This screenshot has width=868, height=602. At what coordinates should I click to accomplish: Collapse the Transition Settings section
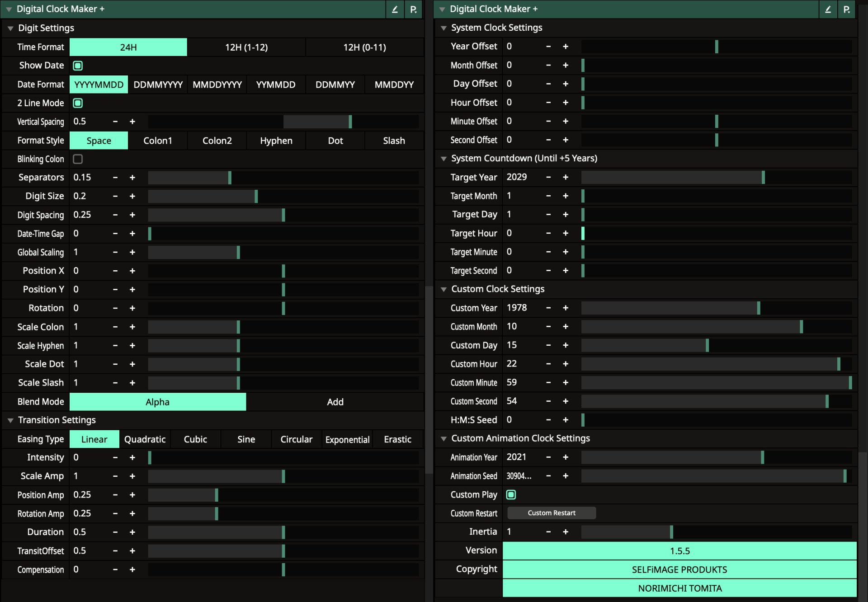pyautogui.click(x=10, y=420)
